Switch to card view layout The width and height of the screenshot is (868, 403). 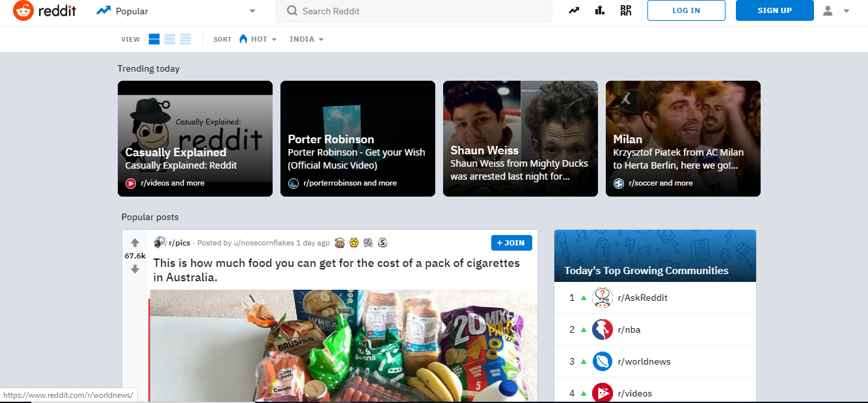(154, 39)
